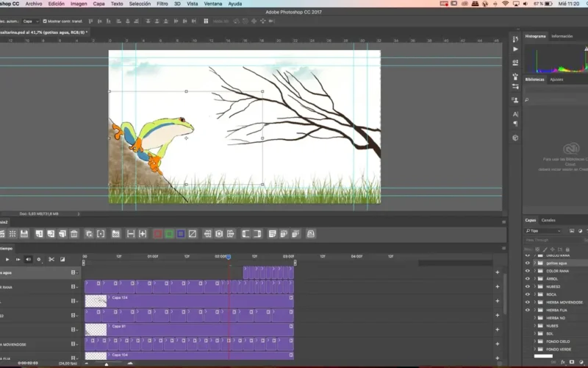The width and height of the screenshot is (588, 368).
Task: Click the plus button on the gotitas agua track
Action: click(x=498, y=272)
